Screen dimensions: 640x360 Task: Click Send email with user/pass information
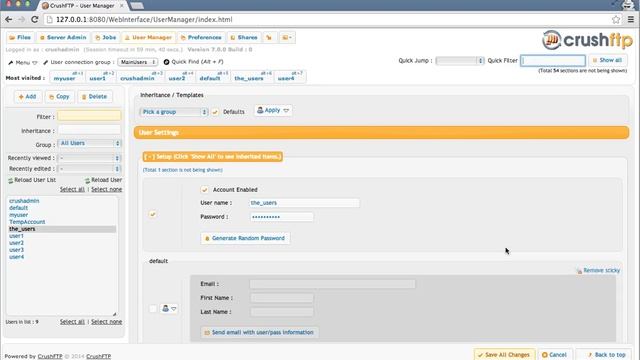click(259, 333)
